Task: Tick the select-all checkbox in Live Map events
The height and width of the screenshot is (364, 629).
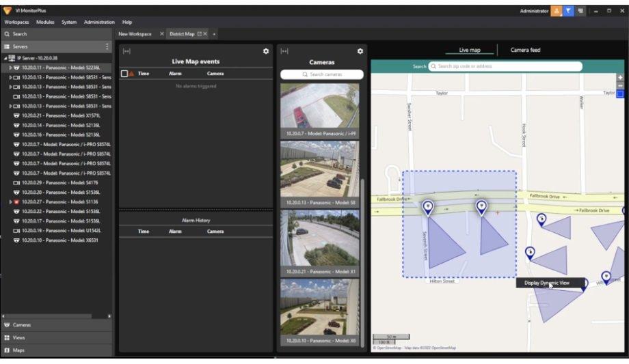Action: coord(124,73)
